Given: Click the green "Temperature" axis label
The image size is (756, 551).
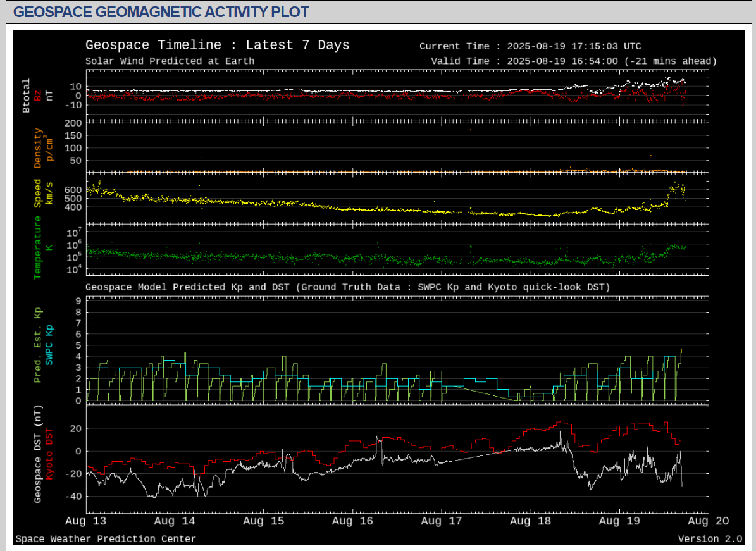Looking at the screenshot, I should (x=37, y=247).
